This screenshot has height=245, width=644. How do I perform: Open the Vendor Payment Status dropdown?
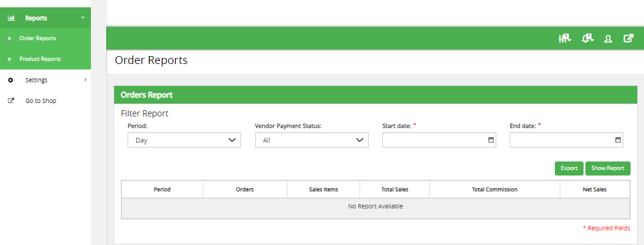coord(311,140)
